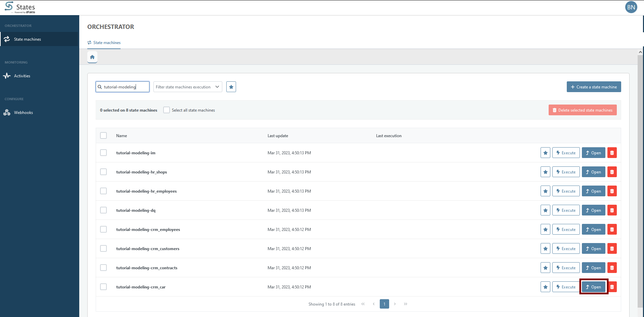644x317 pixels.
Task: Expand Filter state machines execution dropdown
Action: pyautogui.click(x=188, y=87)
